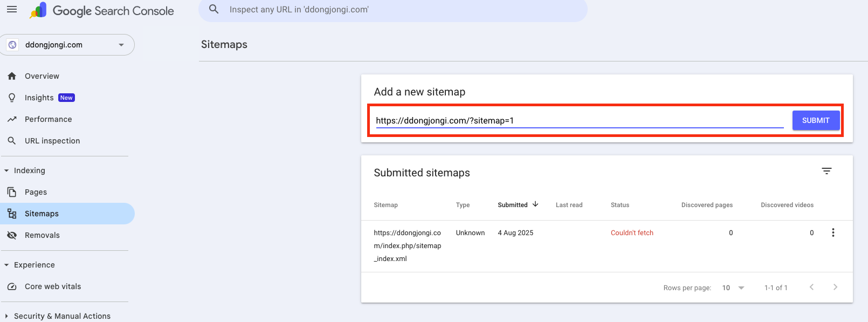Image resolution: width=868 pixels, height=322 pixels.
Task: Click the Sitemaps page heading
Action: pos(224,44)
